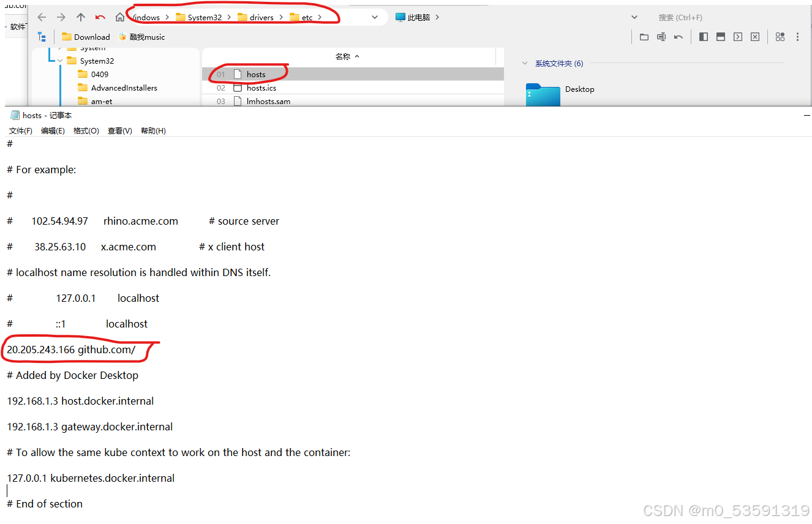Select the AdvancedInstallers folder in tree
This screenshot has height=524, width=812.
(118, 88)
